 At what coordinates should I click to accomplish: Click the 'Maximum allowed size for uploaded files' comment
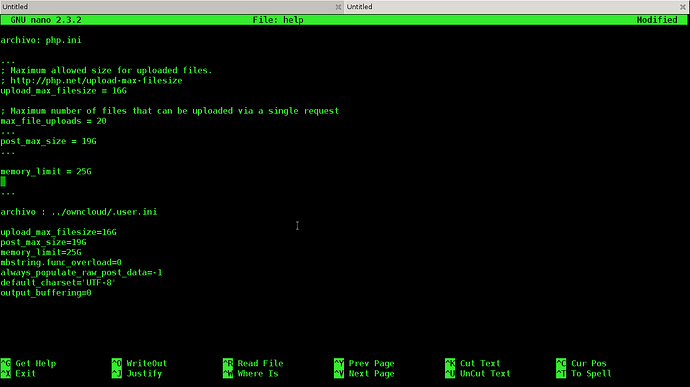(106, 70)
